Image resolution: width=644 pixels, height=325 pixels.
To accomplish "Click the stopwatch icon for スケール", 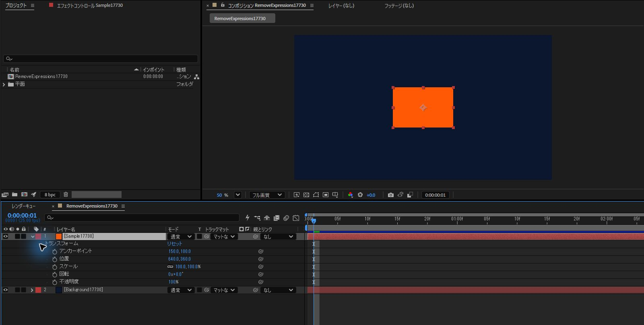I will (55, 267).
